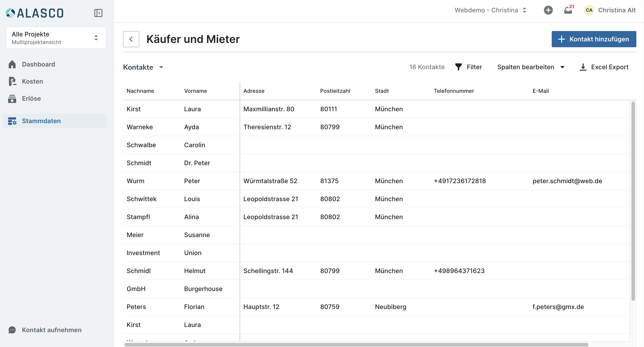Click the Excel Export download icon
Image resolution: width=644 pixels, height=347 pixels.
(583, 67)
